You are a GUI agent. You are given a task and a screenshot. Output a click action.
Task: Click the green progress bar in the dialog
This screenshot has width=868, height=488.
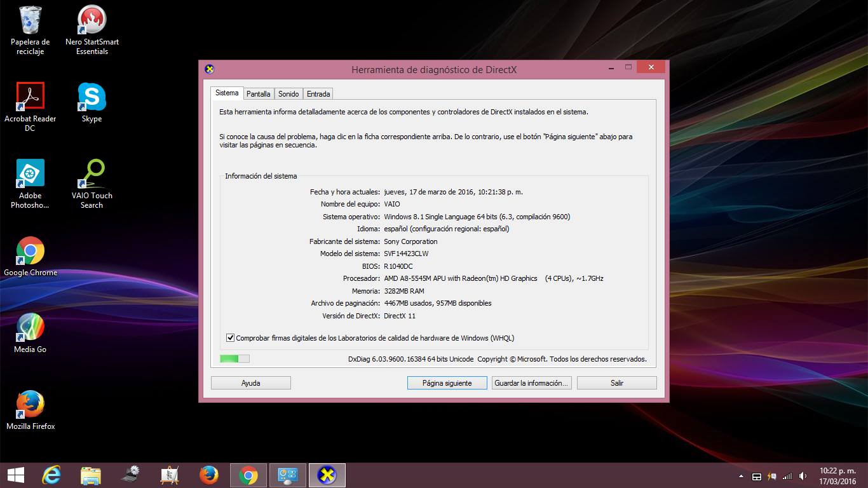click(235, 359)
